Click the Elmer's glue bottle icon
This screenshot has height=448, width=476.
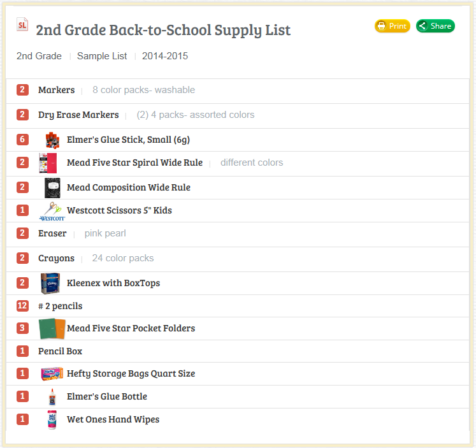coord(52,397)
